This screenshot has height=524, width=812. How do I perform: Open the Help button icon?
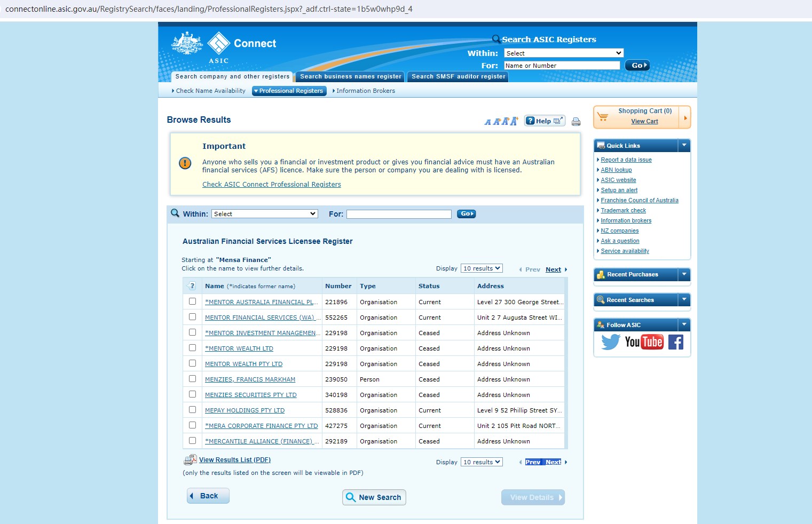(x=545, y=121)
